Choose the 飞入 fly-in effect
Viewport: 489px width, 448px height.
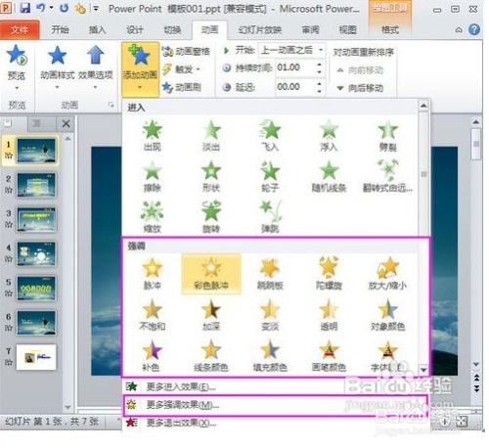point(270,135)
